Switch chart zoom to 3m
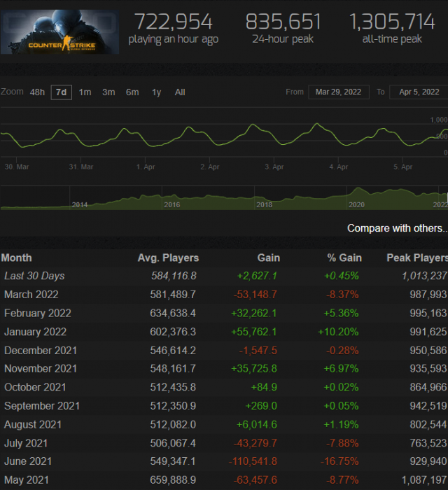 click(x=108, y=92)
